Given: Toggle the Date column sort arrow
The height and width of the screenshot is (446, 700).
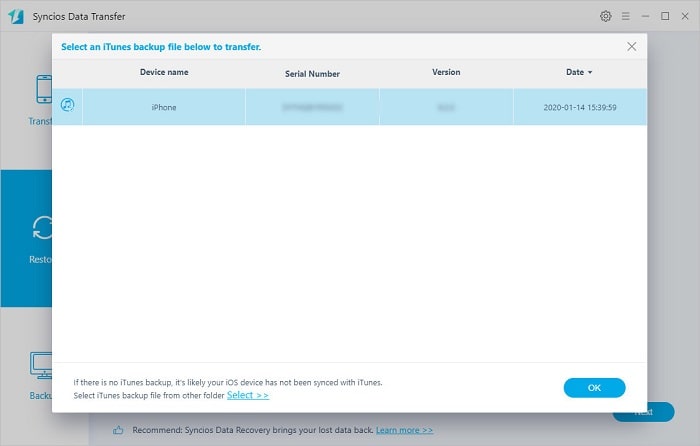Looking at the screenshot, I should pyautogui.click(x=590, y=73).
